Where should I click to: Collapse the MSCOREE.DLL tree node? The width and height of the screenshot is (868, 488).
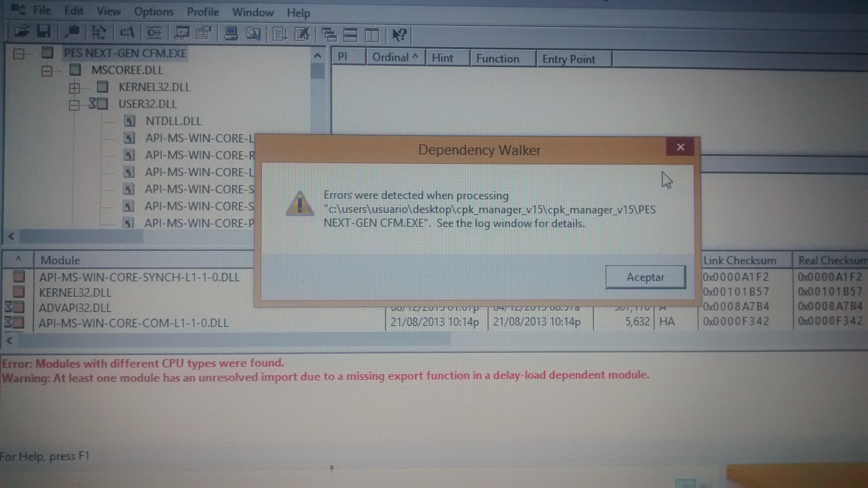pyautogui.click(x=47, y=71)
